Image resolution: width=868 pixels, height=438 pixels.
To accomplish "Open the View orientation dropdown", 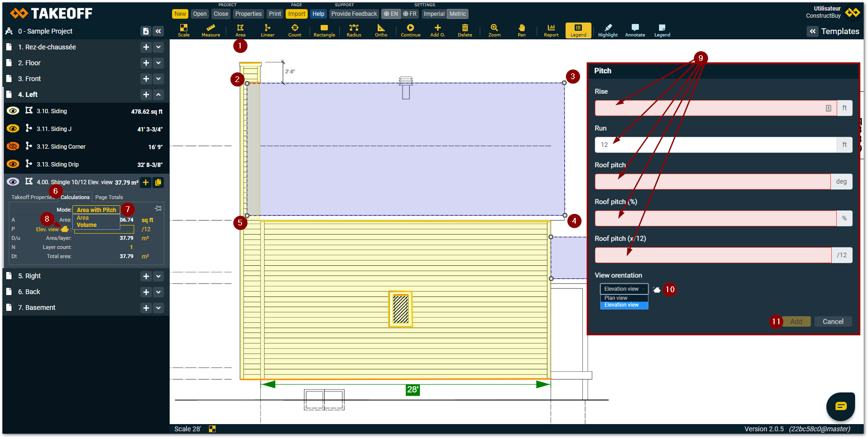I will click(624, 289).
